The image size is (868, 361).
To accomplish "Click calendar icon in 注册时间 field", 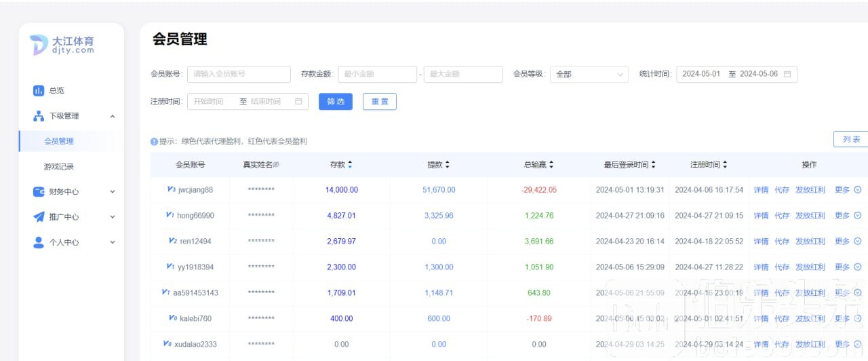I will point(298,101).
